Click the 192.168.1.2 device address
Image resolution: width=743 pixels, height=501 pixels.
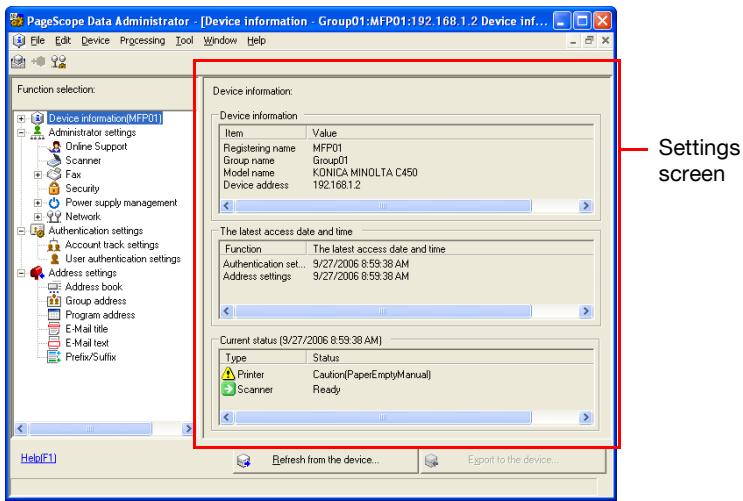[336, 185]
